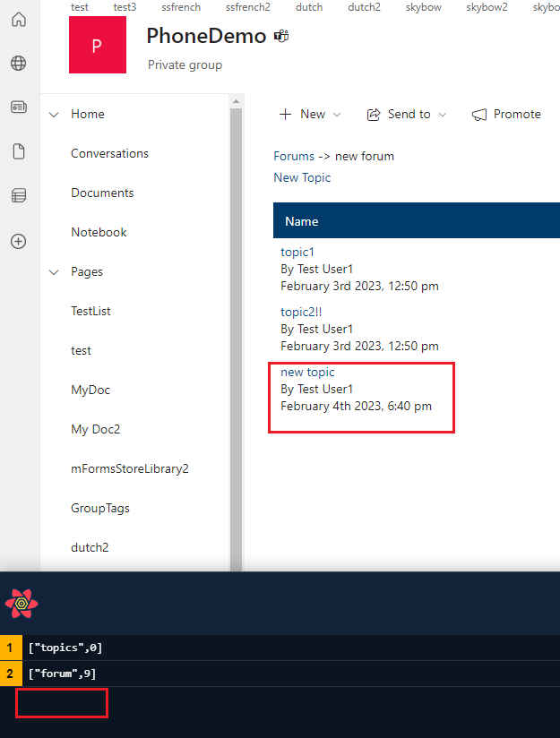Viewport: 560px width, 738px height.
Task: Open the topic1 forum entry
Action: pyautogui.click(x=297, y=253)
